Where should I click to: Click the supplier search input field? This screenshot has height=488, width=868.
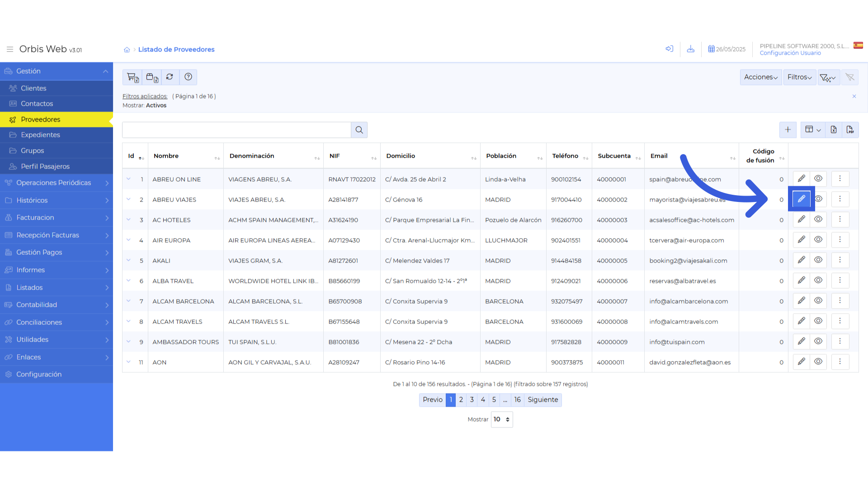pos(236,130)
